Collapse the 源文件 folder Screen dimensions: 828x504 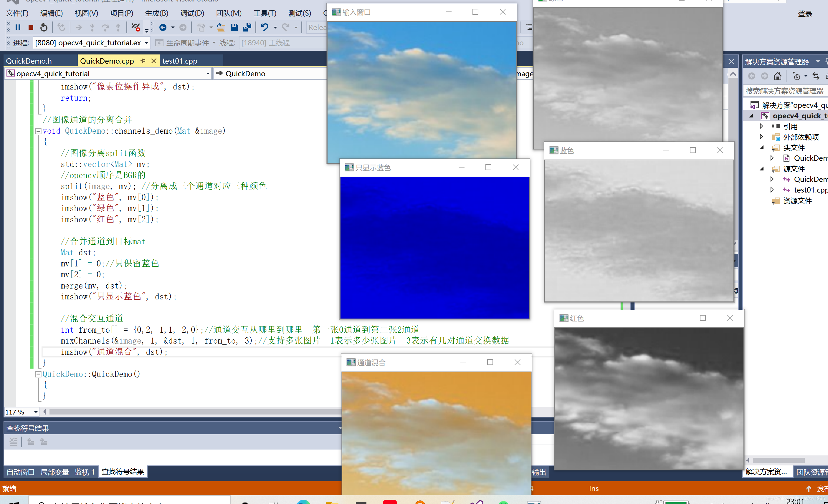[761, 169]
